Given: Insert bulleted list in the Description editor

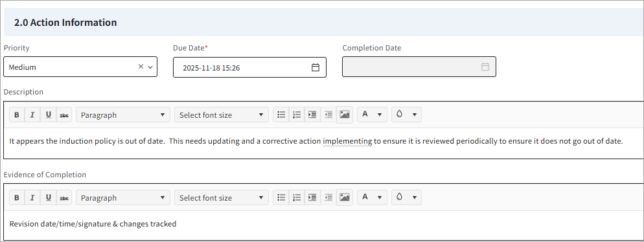Looking at the screenshot, I should click(x=281, y=115).
